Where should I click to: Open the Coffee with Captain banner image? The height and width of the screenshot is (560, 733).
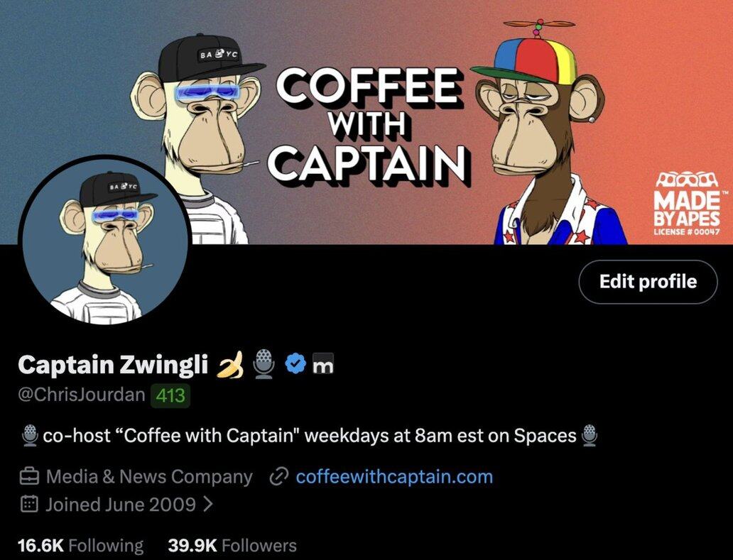click(366, 122)
